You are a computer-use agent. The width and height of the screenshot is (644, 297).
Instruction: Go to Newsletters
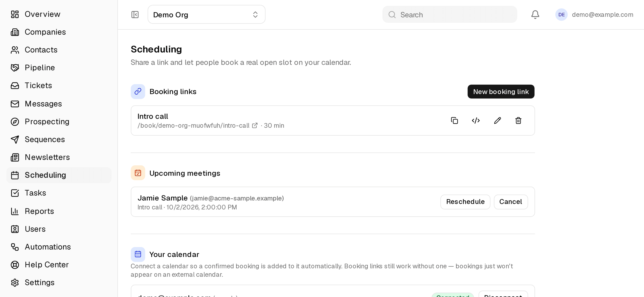pyautogui.click(x=59, y=157)
